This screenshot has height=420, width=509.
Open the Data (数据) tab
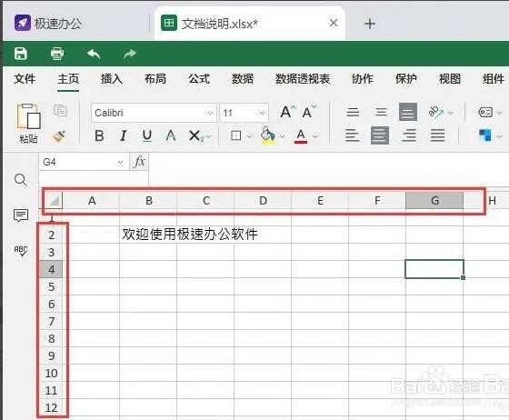click(242, 79)
